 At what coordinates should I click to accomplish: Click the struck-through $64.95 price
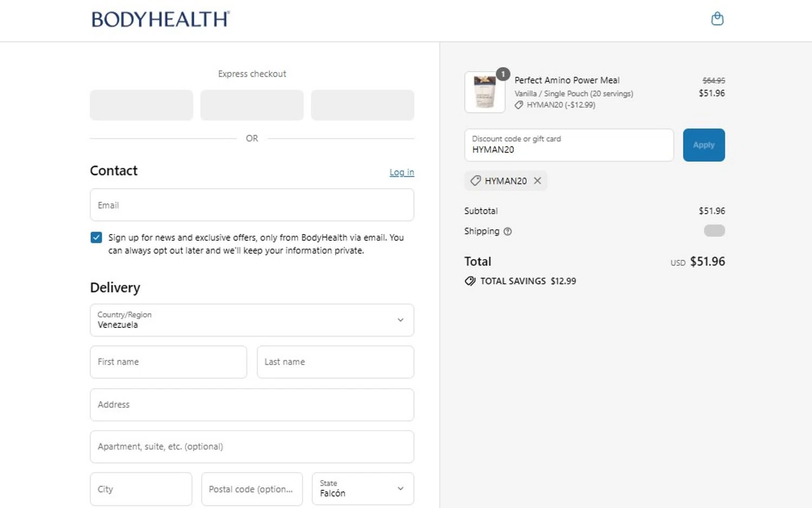[x=713, y=81]
